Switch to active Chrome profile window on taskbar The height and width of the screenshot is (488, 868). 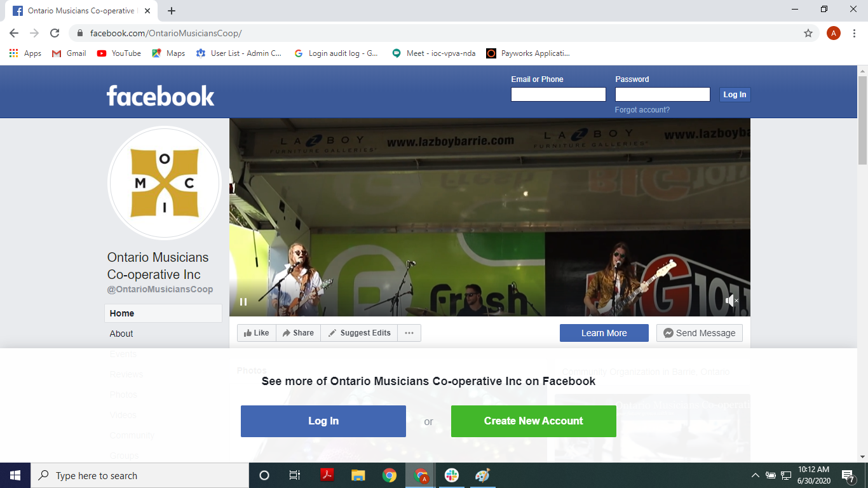(421, 475)
